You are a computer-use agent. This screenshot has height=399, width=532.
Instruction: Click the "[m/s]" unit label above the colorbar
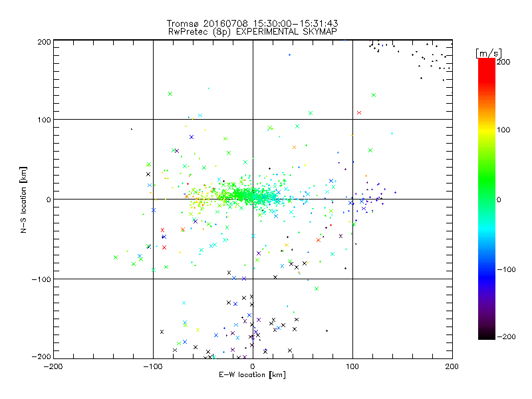[489, 53]
